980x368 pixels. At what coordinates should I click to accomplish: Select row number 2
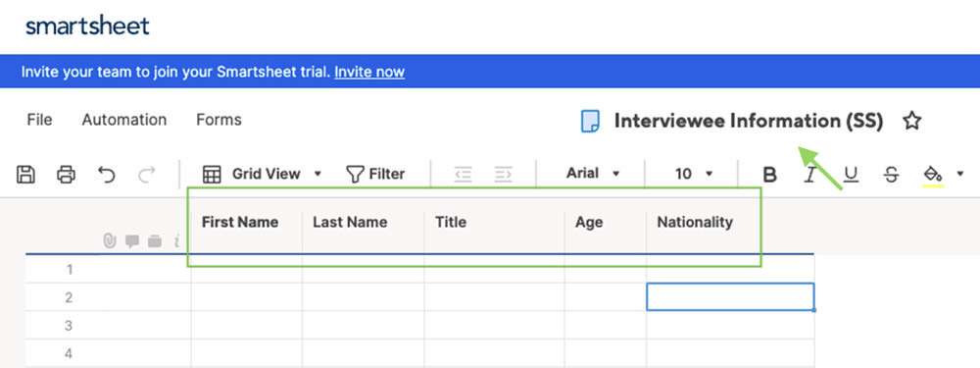[x=70, y=298]
